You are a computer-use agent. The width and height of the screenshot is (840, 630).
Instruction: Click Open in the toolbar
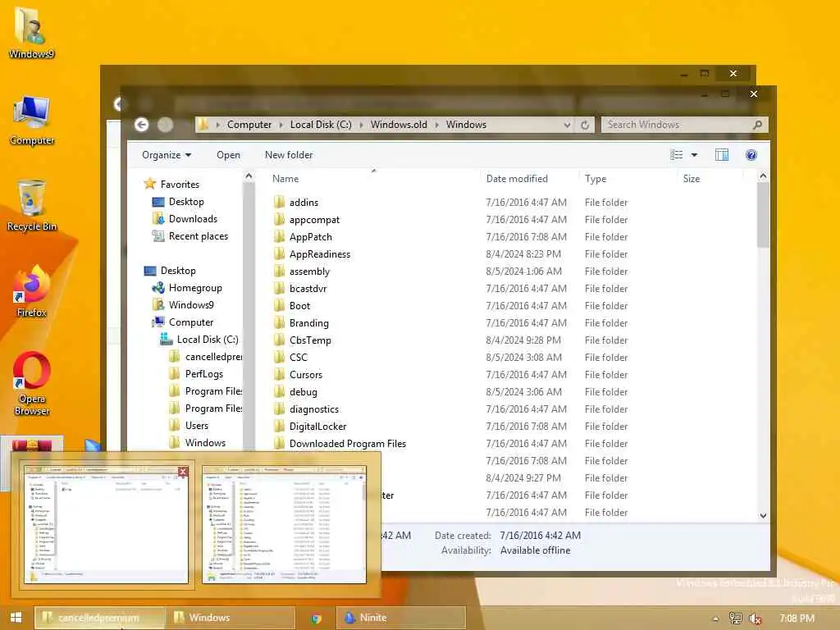pos(228,155)
